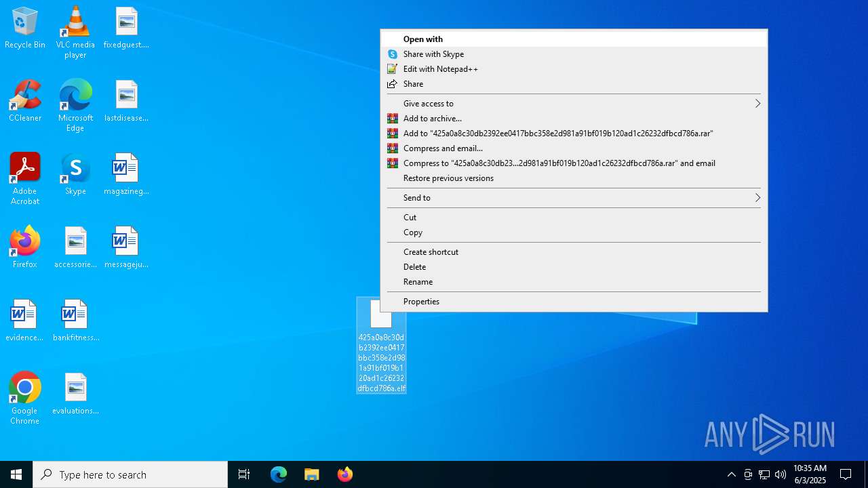Image resolution: width=868 pixels, height=488 pixels.
Task: Choose Add to "425a0a8c...786a.rar" entry
Action: click(574, 134)
